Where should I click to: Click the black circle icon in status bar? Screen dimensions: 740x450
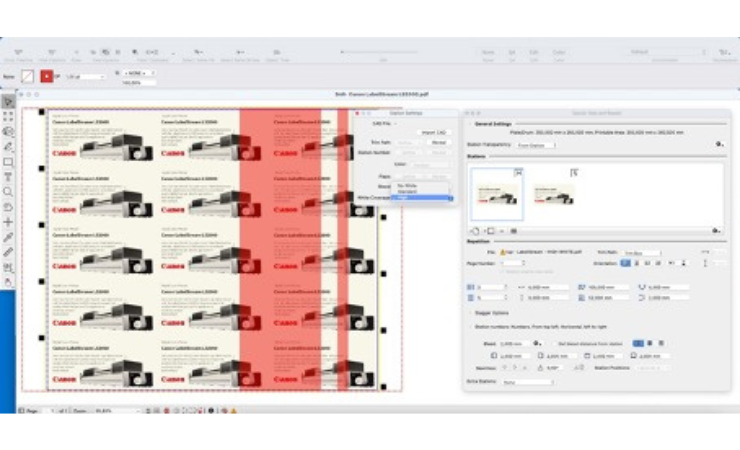[211, 411]
